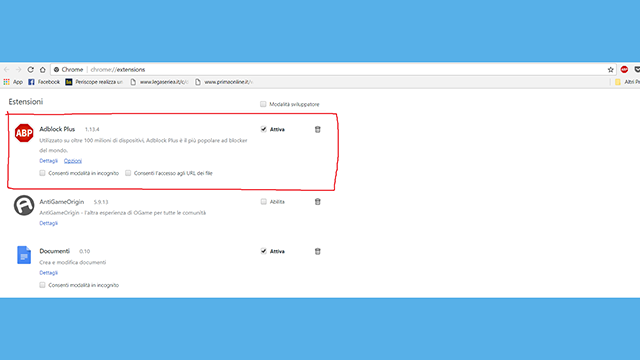Click the Documenti blue document icon
640x360 pixels.
pyautogui.click(x=24, y=255)
